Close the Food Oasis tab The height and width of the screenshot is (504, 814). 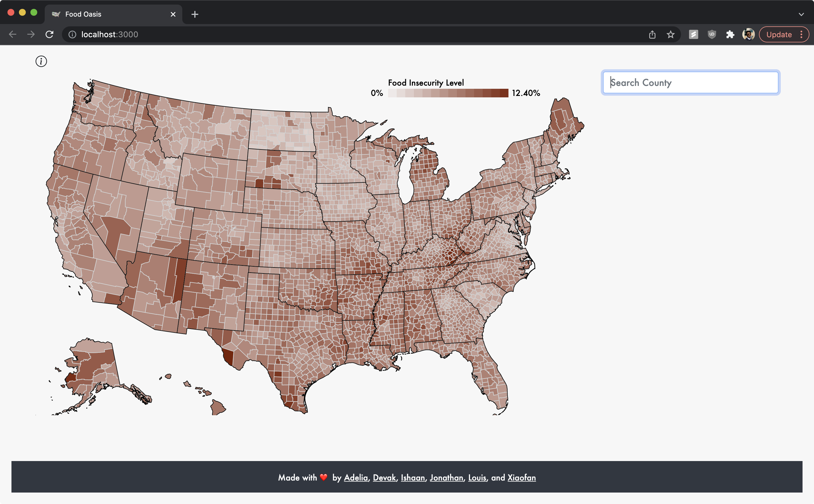(173, 14)
